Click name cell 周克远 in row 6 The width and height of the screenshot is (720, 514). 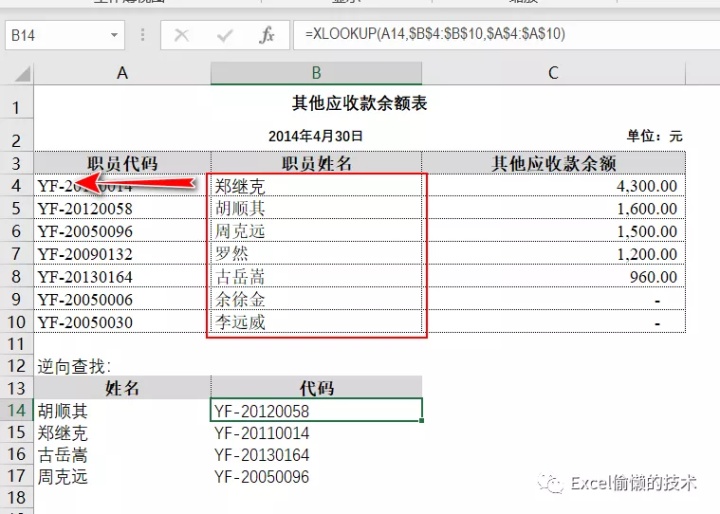[x=316, y=231]
